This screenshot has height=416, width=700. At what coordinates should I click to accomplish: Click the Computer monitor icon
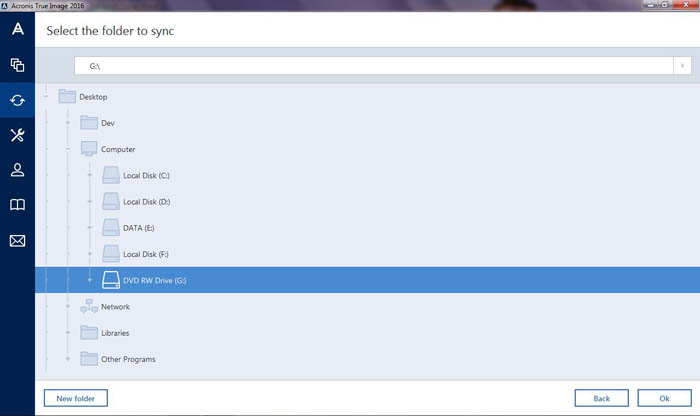pyautogui.click(x=89, y=149)
